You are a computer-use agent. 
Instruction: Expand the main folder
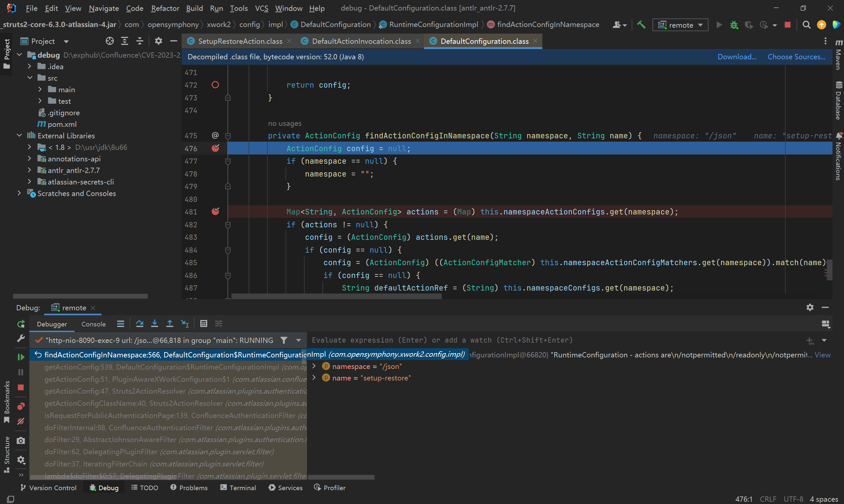click(40, 89)
